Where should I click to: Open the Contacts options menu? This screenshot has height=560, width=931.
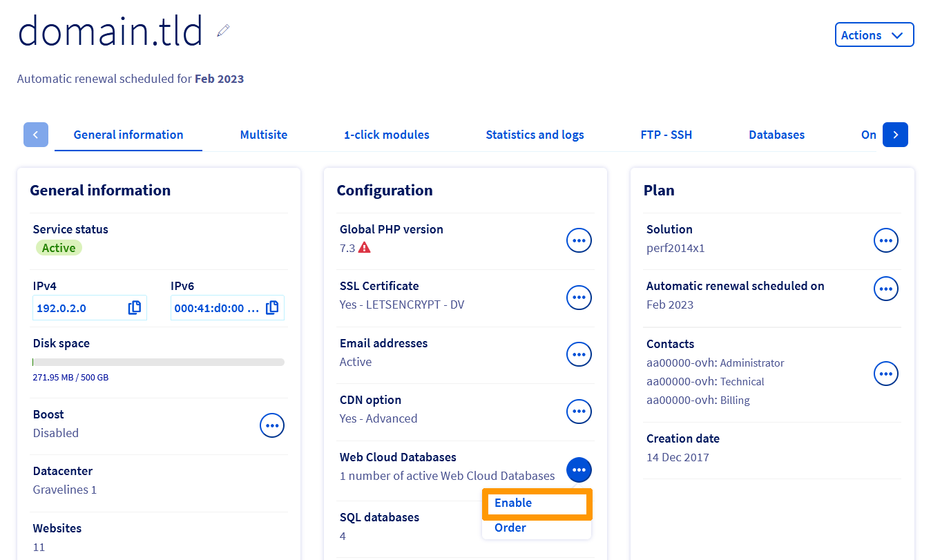point(885,374)
